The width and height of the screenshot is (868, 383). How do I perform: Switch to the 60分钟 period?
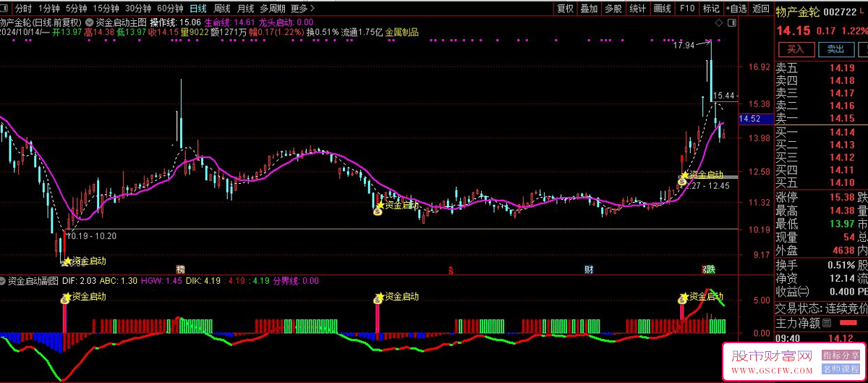pyautogui.click(x=171, y=9)
